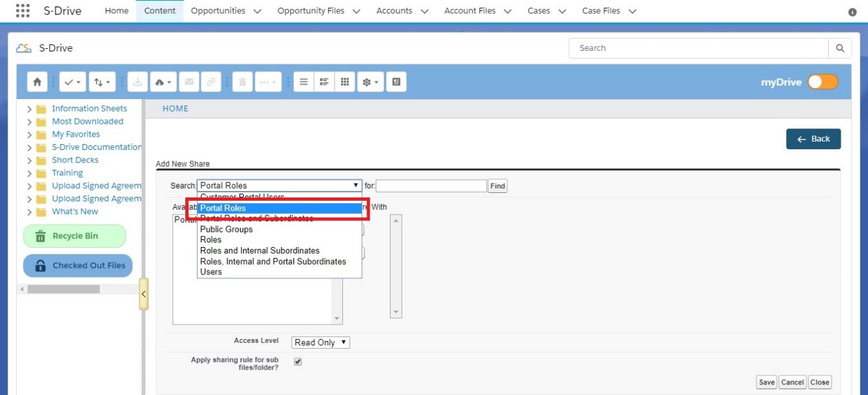Click the S-Drive cloud logo icon

pos(24,48)
